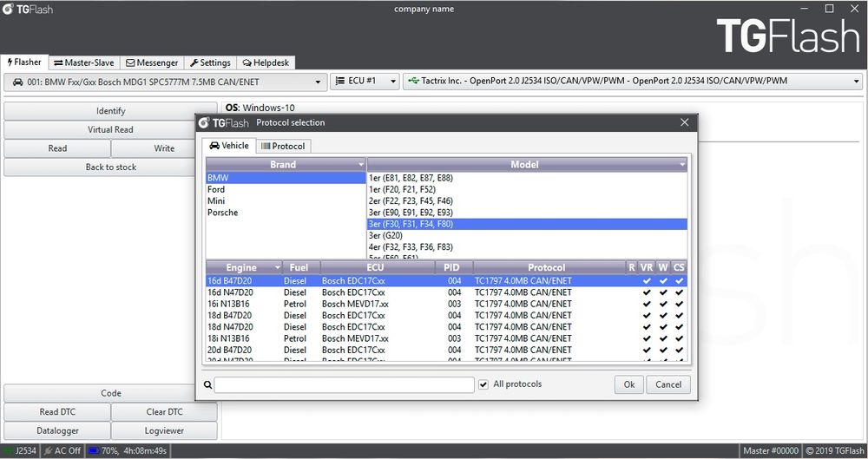Image resolution: width=868 pixels, height=459 pixels.
Task: Go to the Settings tab
Action: click(210, 62)
